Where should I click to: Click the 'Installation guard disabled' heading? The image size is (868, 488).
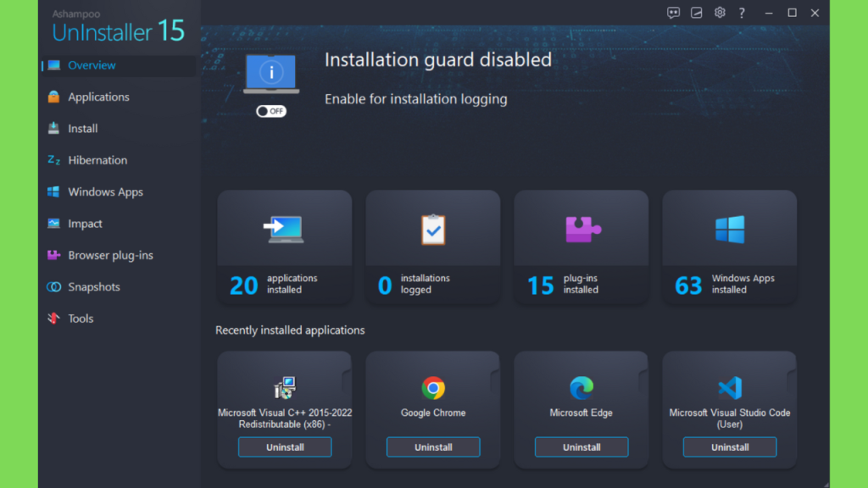tap(438, 60)
